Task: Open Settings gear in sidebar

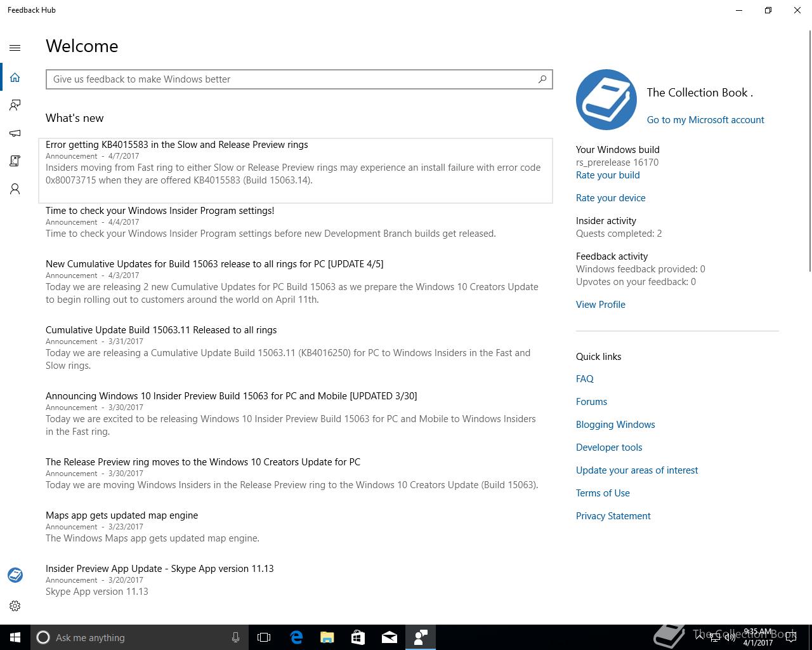Action: [15, 606]
